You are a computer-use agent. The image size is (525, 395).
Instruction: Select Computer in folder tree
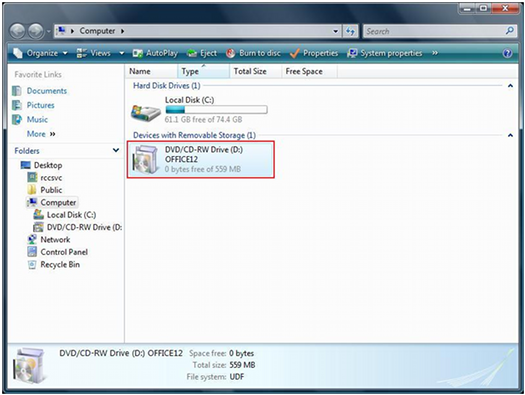pyautogui.click(x=58, y=202)
